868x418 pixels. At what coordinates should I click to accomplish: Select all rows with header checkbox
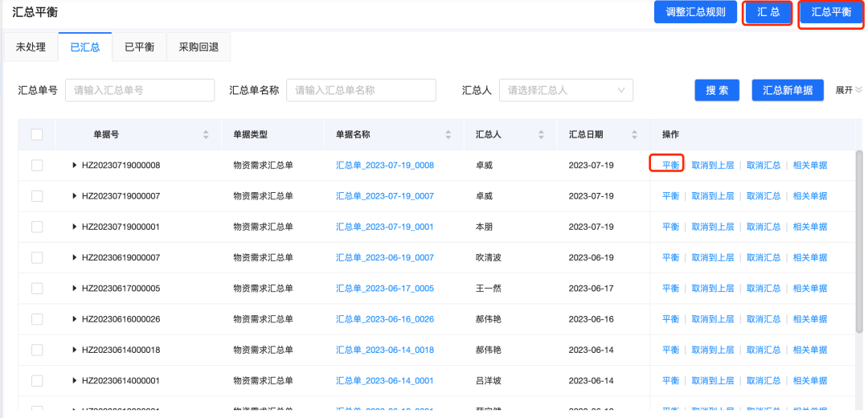coord(37,134)
